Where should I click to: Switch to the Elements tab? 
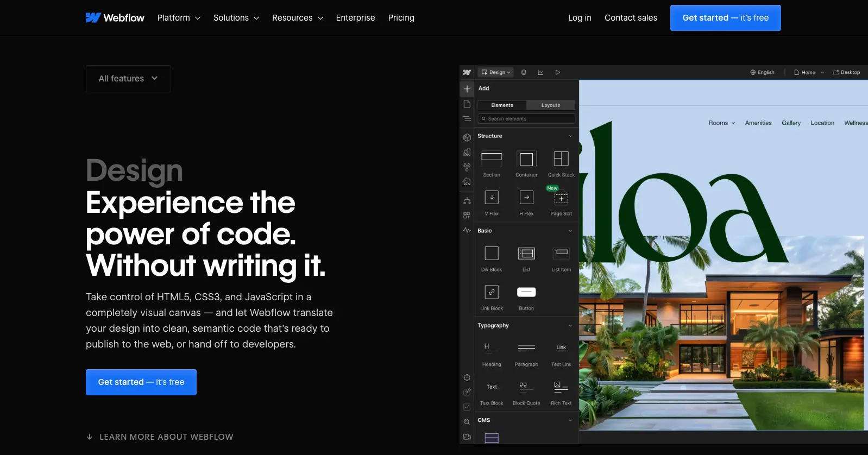(x=502, y=105)
